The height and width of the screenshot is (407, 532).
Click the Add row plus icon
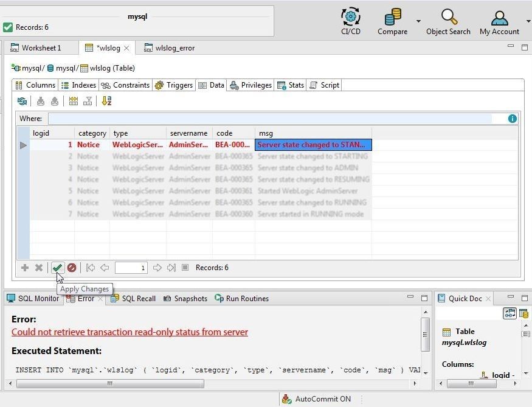click(25, 268)
